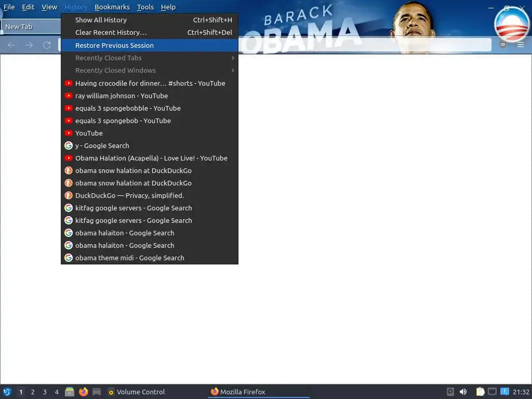
Task: Open the Edit menu
Action: [x=28, y=7]
